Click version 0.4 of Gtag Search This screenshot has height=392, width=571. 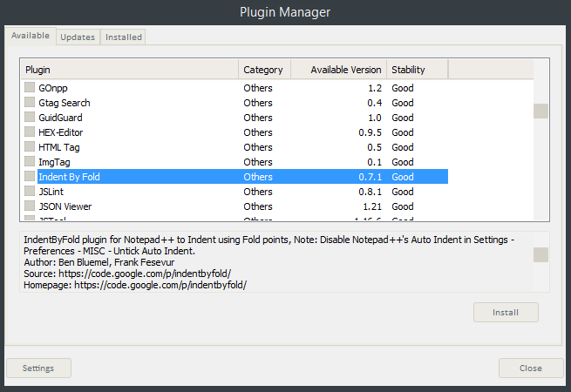pyautogui.click(x=374, y=103)
